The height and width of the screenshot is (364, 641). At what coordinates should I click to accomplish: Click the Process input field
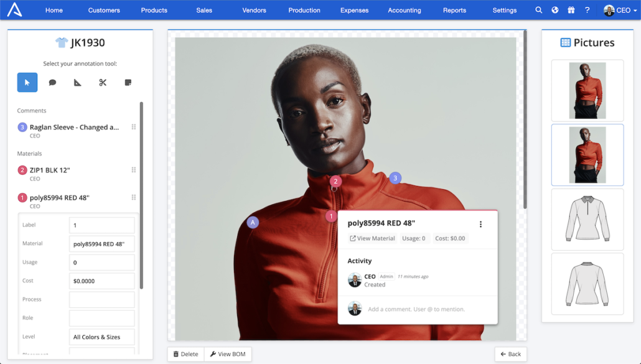coord(102,299)
